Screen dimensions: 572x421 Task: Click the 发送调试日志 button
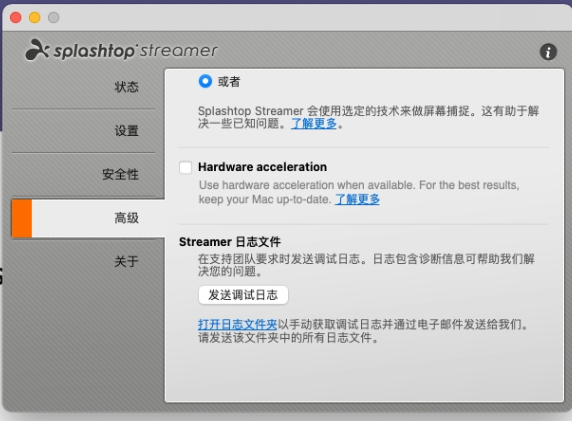(243, 295)
